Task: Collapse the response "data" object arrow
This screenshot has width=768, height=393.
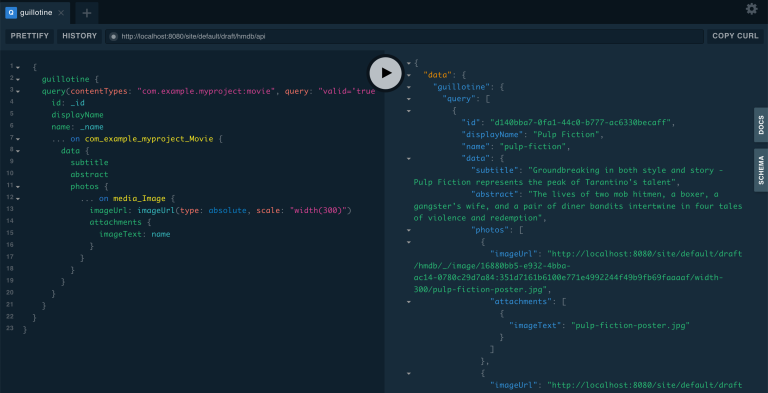Action: [x=409, y=75]
